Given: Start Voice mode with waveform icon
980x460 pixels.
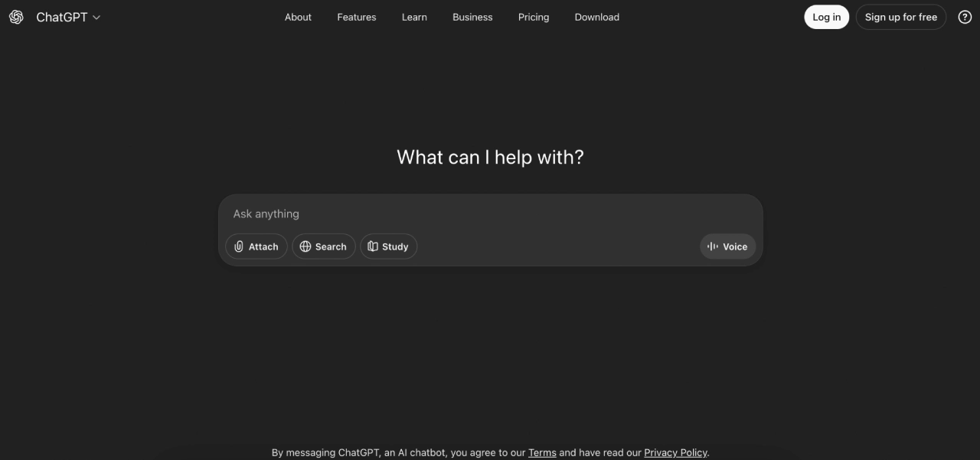Looking at the screenshot, I should tap(713, 246).
